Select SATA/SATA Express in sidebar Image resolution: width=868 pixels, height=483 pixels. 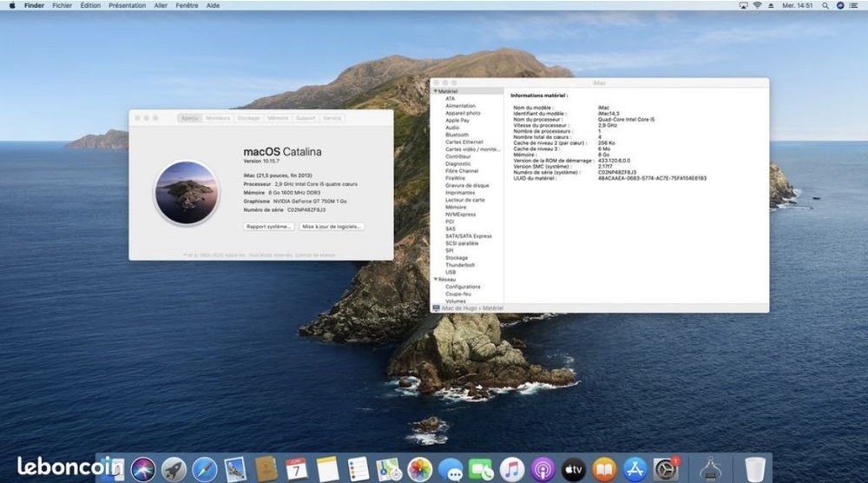[469, 236]
